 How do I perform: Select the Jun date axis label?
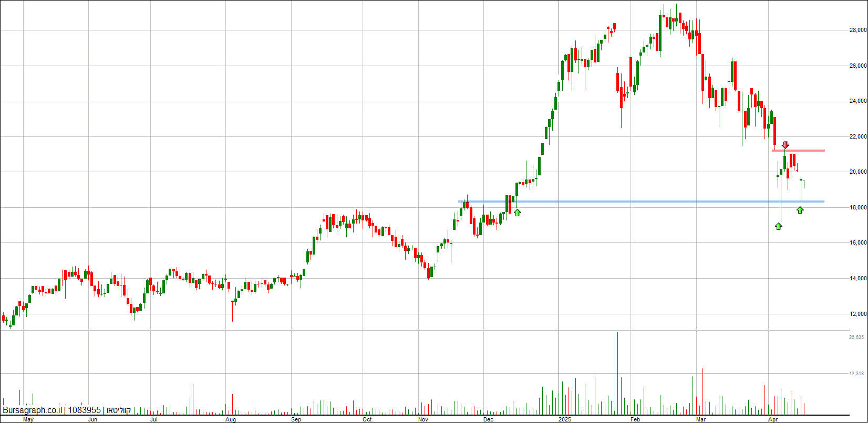tap(93, 419)
